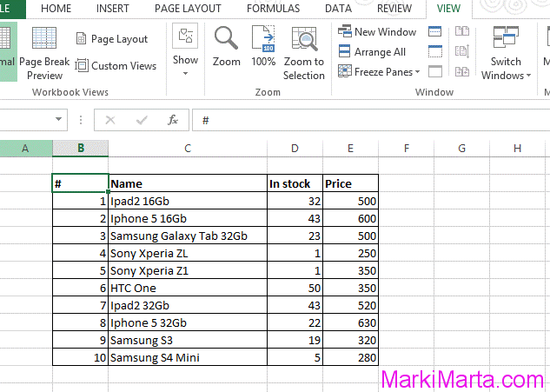Open a New Window

point(377,31)
